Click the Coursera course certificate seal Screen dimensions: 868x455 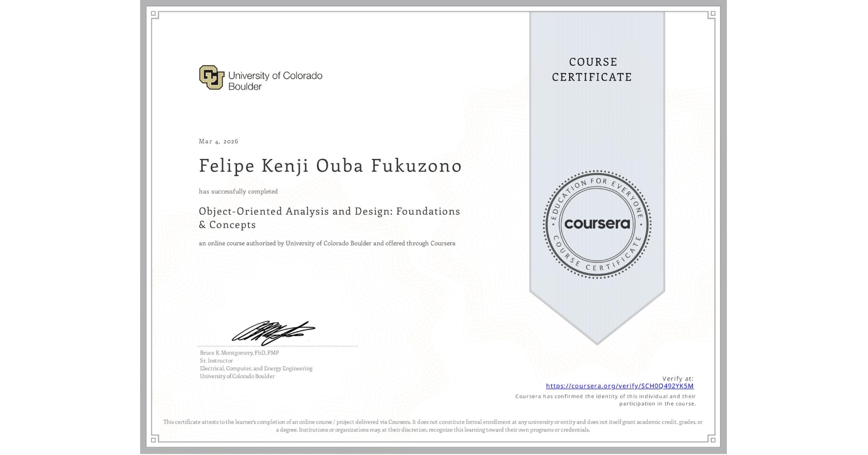(597, 225)
